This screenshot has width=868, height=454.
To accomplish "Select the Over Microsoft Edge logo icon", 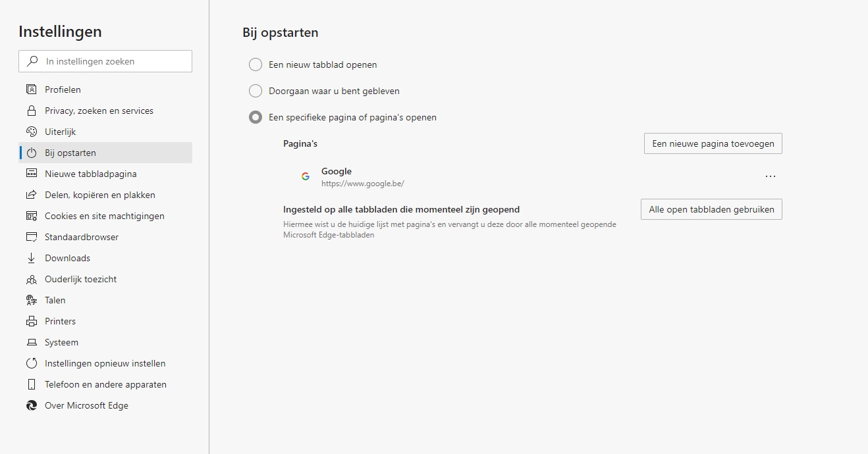I will [x=32, y=405].
